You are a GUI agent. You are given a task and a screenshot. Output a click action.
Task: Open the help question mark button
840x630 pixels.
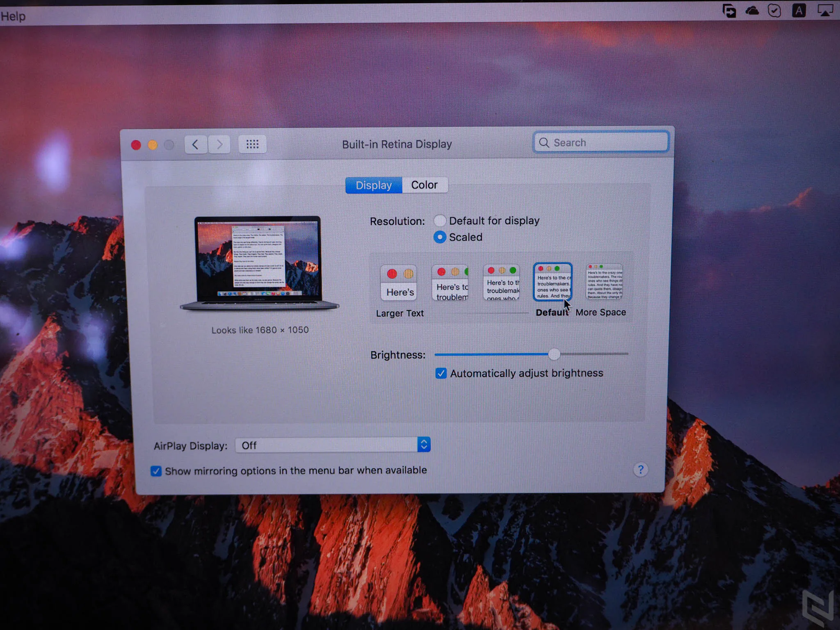tap(640, 470)
